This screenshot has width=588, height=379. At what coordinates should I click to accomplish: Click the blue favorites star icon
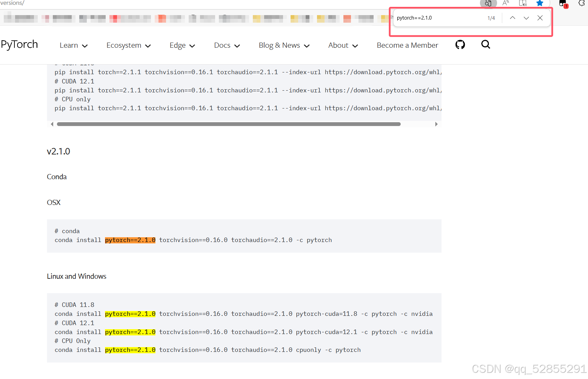540,3
